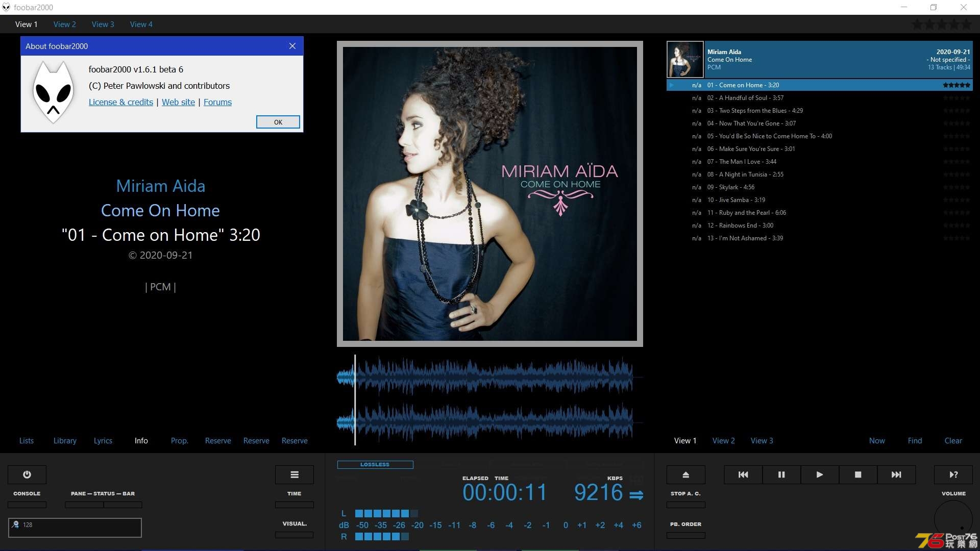This screenshot has width=980, height=551.
Task: Click the Skip to end button
Action: [x=896, y=474]
